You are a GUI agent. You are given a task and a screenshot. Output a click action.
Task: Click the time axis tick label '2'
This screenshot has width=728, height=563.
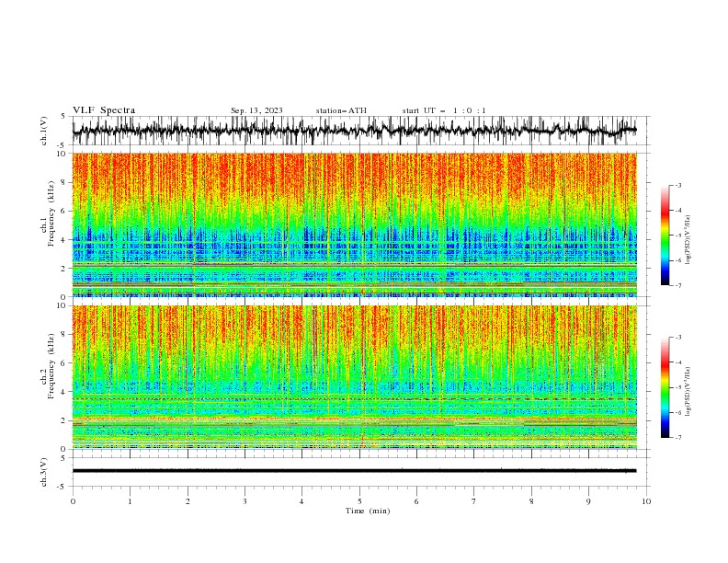[x=188, y=501]
